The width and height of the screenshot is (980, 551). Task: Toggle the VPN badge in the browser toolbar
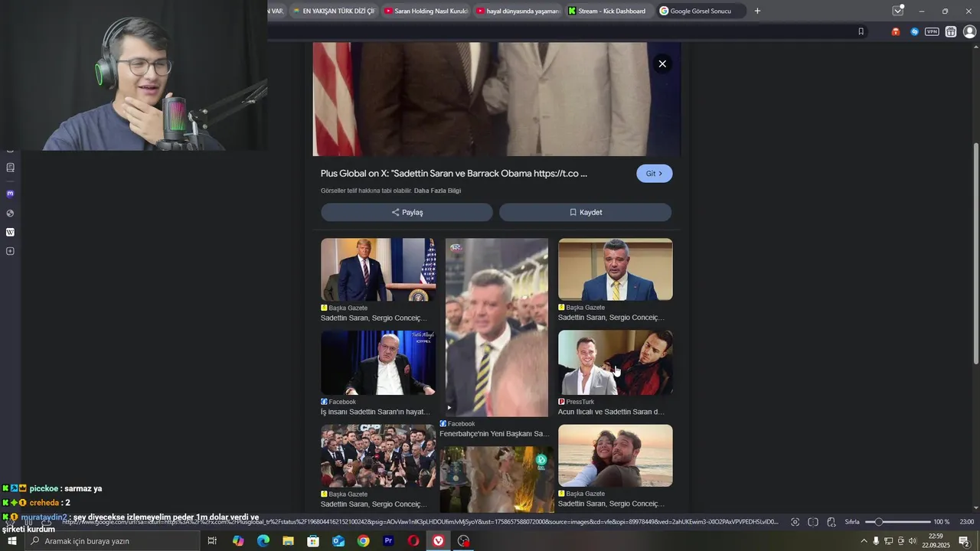pos(932,31)
